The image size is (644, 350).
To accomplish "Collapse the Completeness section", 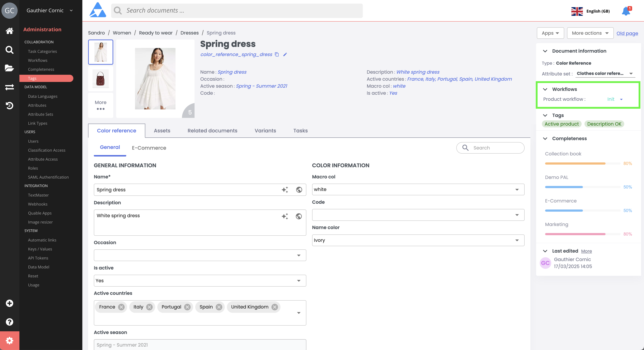I will [545, 138].
